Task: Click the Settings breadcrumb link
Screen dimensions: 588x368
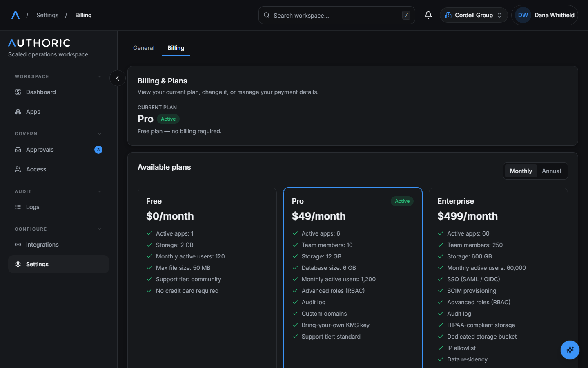Action: pyautogui.click(x=47, y=15)
